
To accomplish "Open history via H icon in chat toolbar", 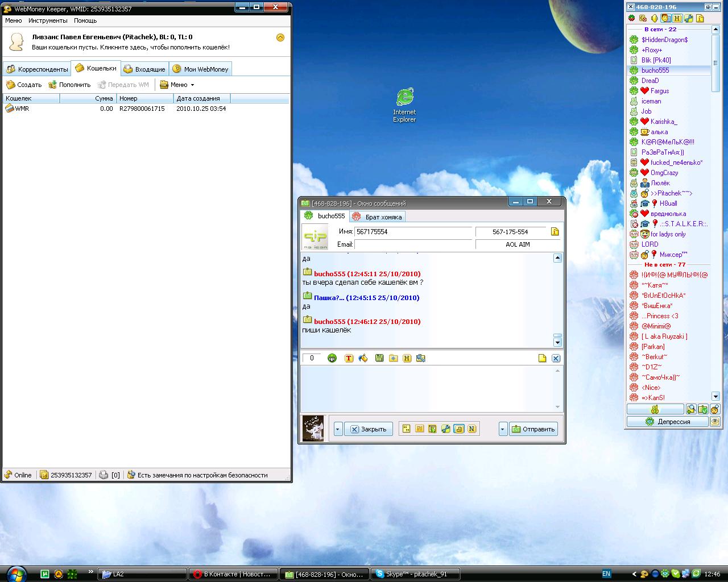I will (407, 358).
